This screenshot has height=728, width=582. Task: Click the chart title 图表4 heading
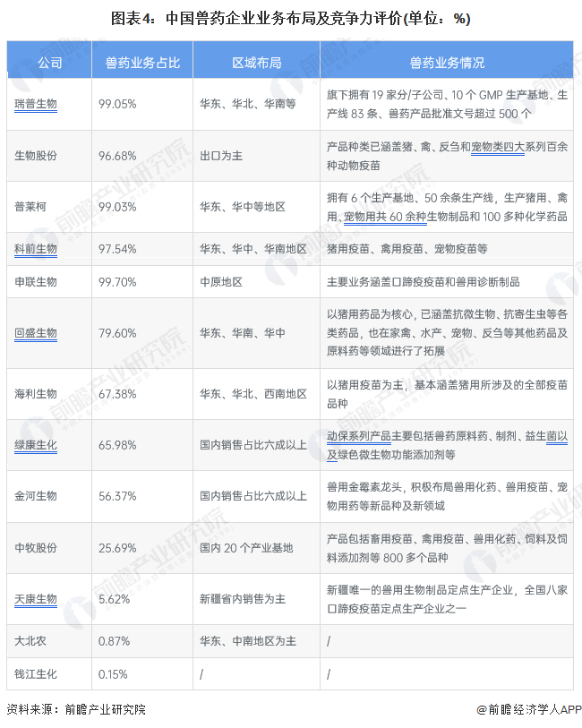pos(291,18)
